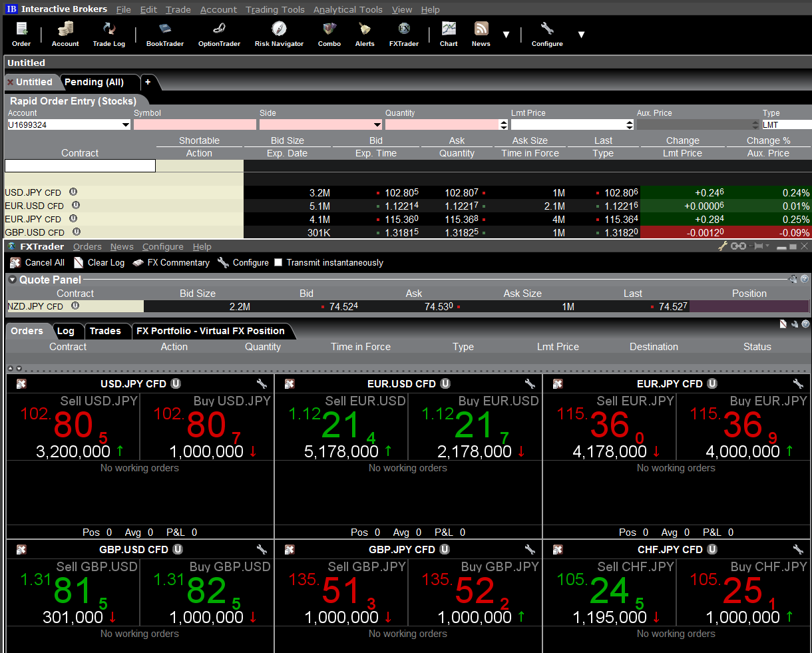
Task: Open the Configure wrench in main toolbar
Action: tap(547, 34)
